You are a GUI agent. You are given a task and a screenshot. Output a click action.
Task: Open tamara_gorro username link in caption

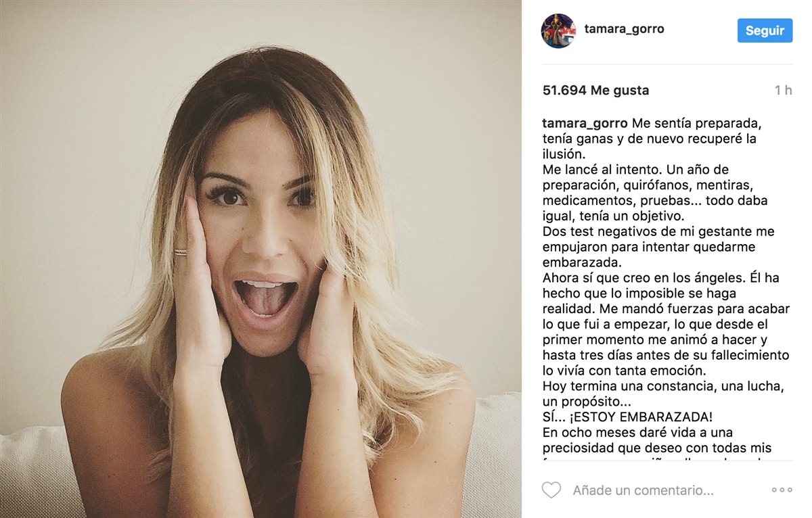click(585, 124)
